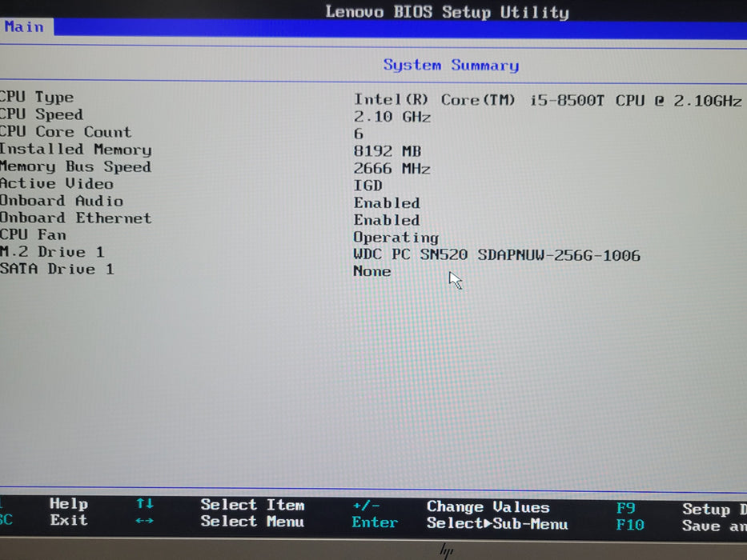Select the 2666 MHz value
Viewport: 747px width, 560px height.
tap(392, 169)
